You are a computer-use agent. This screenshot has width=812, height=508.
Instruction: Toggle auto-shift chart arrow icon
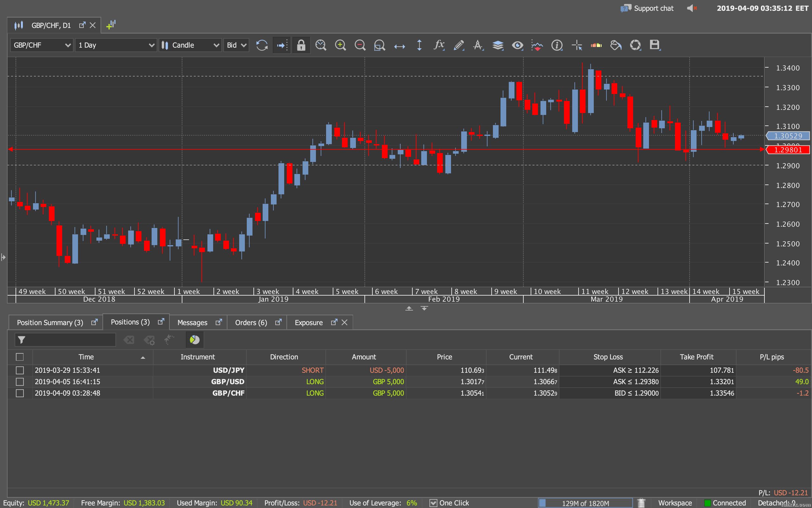coord(282,45)
